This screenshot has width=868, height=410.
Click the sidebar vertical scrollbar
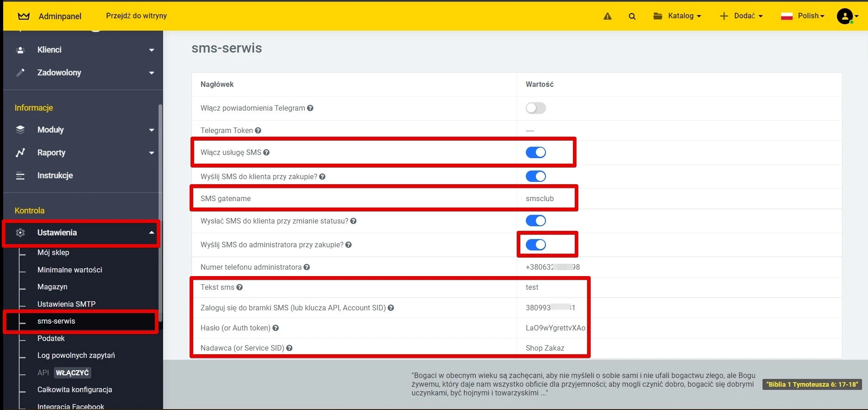point(160,206)
